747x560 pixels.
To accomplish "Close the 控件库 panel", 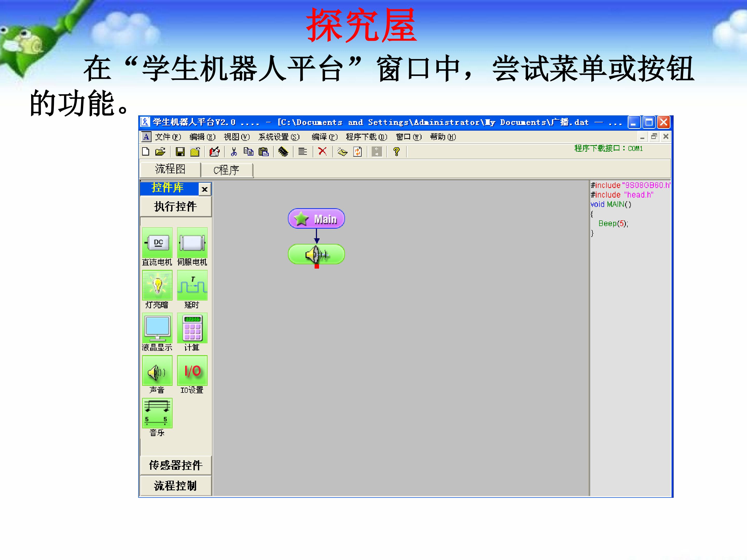I will [205, 189].
